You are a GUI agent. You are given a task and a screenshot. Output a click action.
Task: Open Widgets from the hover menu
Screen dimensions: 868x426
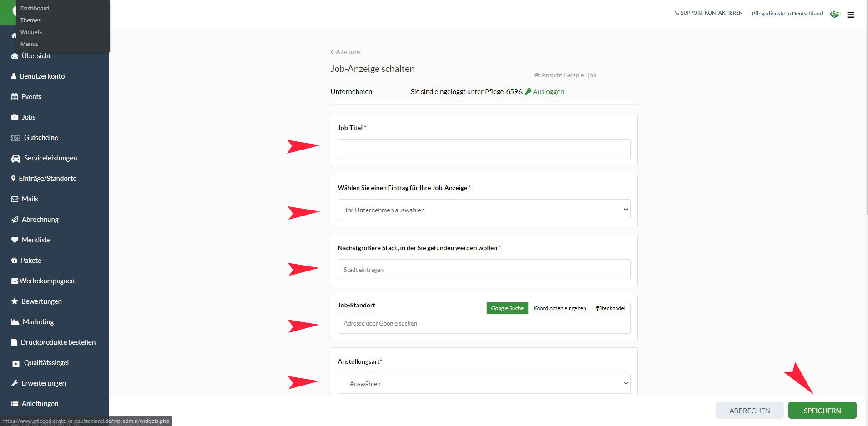(x=31, y=32)
